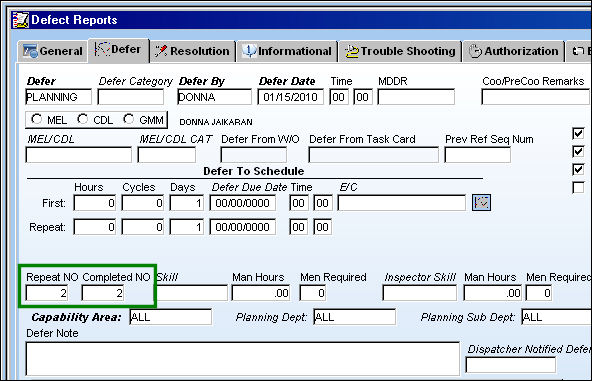The width and height of the screenshot is (592, 381).
Task: Click the Repeat row Hours field
Action: 95,227
